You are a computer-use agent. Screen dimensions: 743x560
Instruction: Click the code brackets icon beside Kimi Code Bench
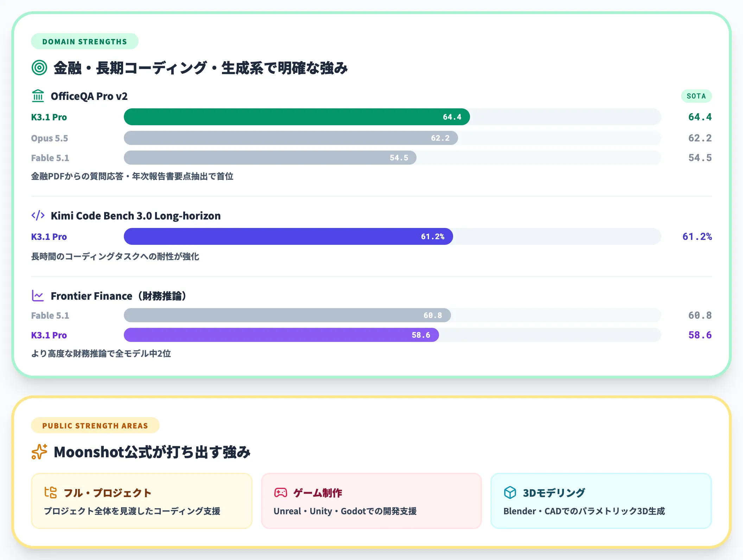(x=38, y=215)
